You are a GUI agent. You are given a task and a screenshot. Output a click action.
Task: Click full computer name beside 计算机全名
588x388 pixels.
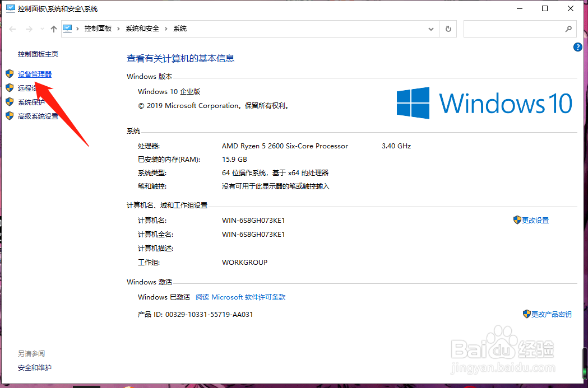click(253, 235)
